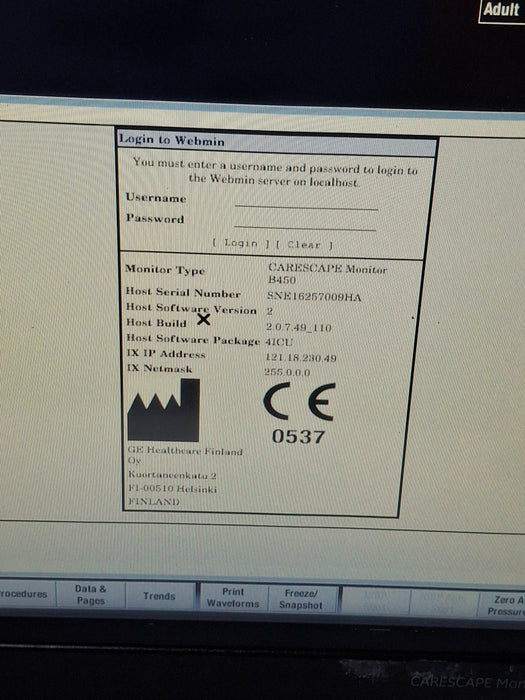
Task: Select Print Waveforms button
Action: click(233, 598)
